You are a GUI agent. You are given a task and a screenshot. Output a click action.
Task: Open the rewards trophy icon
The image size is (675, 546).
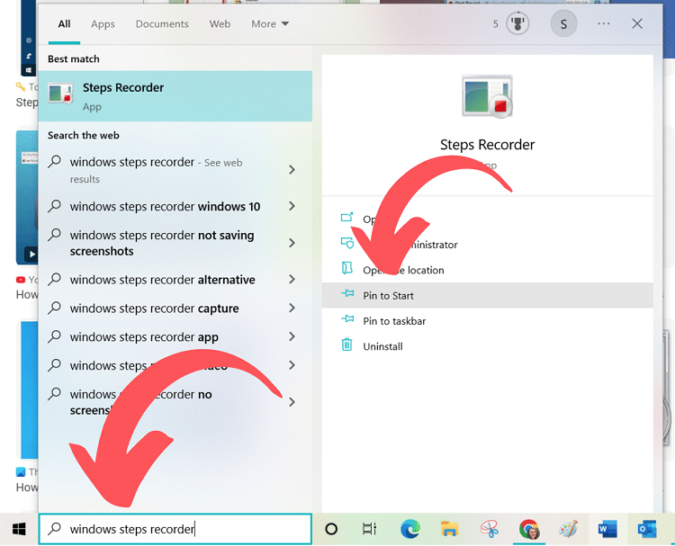517,24
